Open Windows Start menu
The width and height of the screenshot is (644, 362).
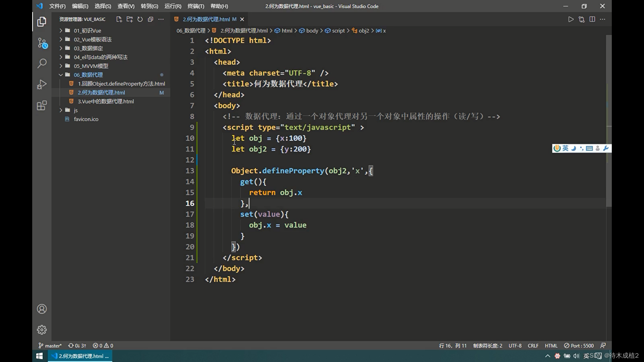click(x=39, y=356)
